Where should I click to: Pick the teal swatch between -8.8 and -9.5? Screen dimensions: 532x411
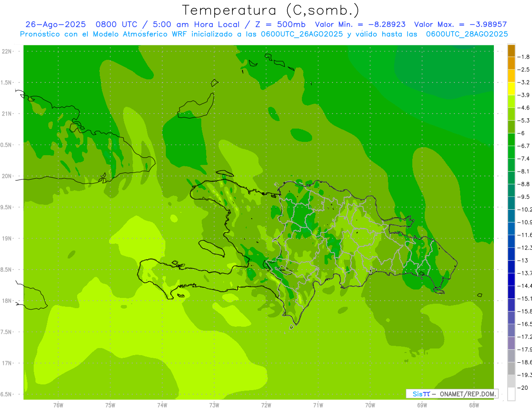point(511,191)
